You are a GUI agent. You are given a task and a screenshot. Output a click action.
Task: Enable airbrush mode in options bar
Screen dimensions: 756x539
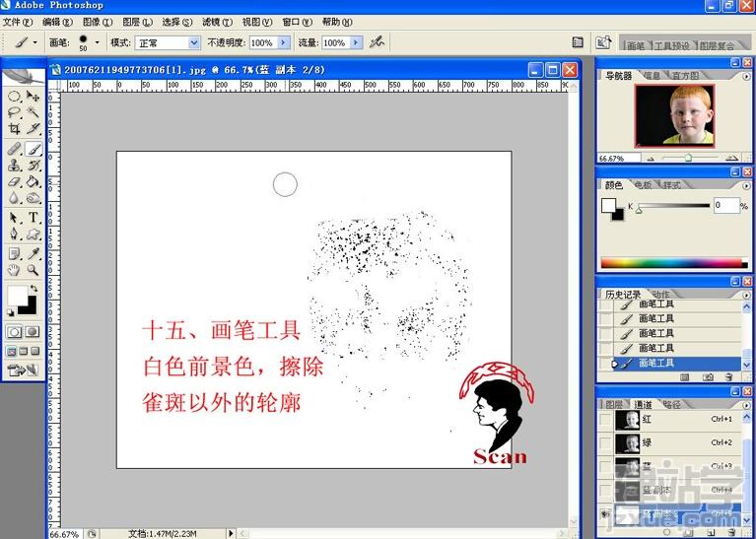pos(377,42)
